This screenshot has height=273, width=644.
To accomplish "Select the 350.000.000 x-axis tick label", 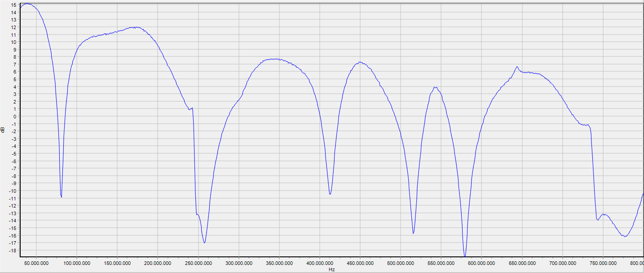I will [x=279, y=263].
